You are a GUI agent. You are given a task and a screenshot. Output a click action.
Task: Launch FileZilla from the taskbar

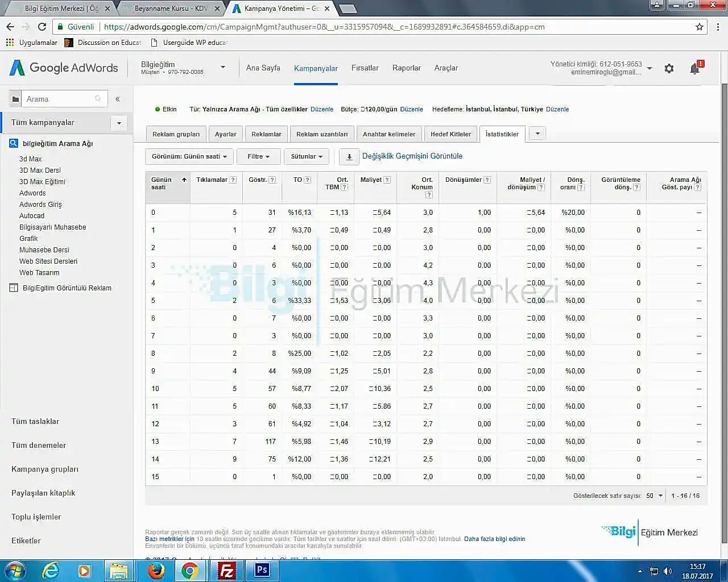pos(226,570)
